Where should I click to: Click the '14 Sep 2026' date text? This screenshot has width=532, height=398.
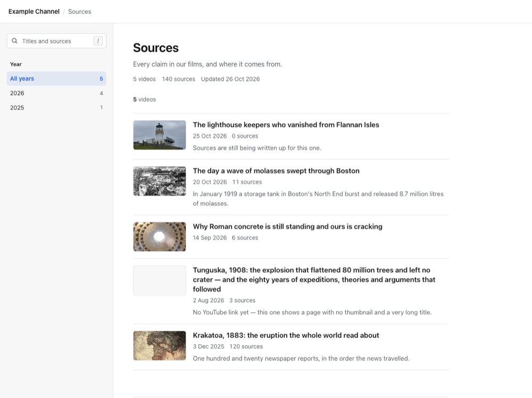point(210,238)
